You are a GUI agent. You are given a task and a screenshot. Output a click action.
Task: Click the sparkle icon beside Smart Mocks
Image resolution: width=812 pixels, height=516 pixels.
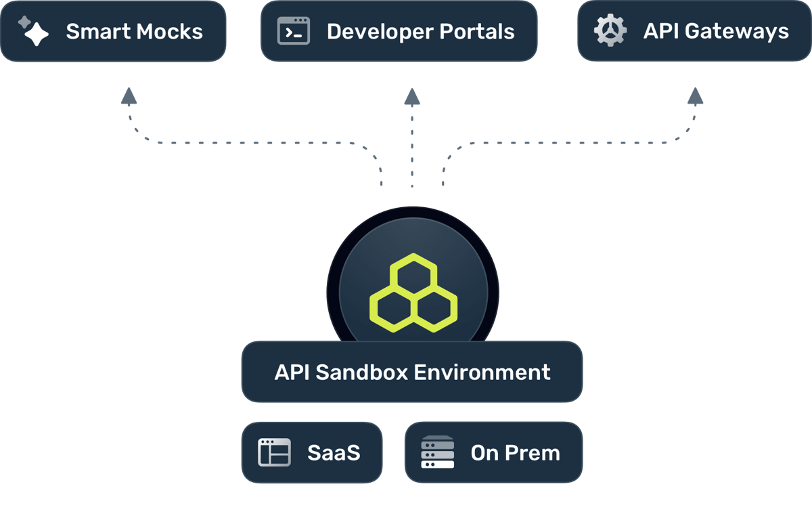(x=32, y=31)
